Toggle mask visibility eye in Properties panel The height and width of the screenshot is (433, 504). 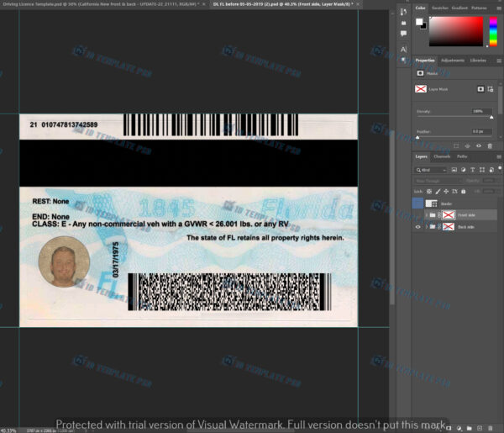click(479, 145)
